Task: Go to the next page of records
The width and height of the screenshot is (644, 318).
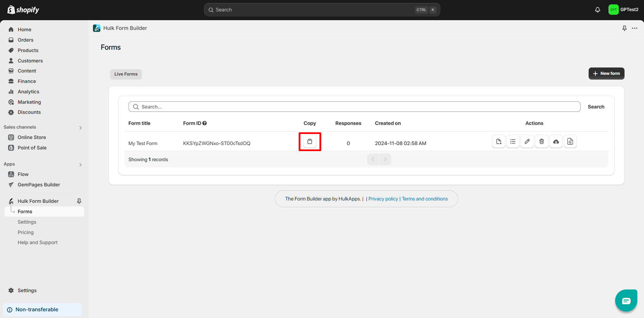Action: tap(385, 160)
